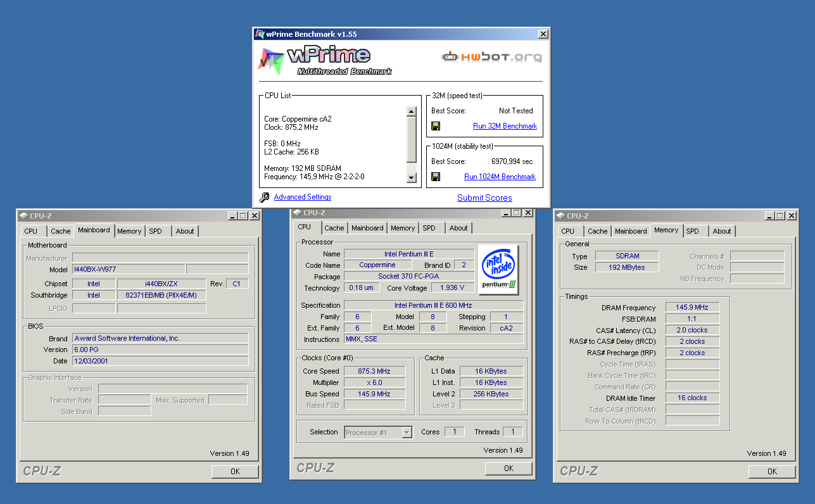Image resolution: width=815 pixels, height=504 pixels.
Task: Open About tab in Mainboard window
Action: pos(185,231)
